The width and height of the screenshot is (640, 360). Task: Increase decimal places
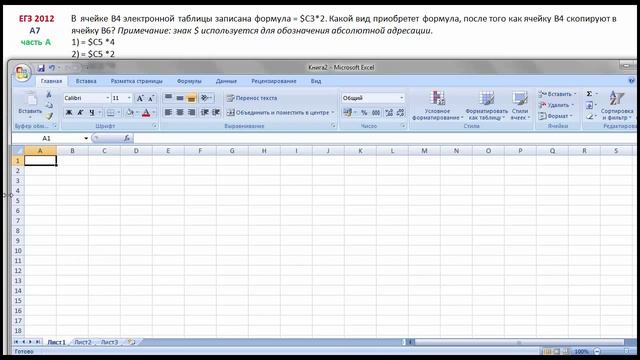tap(389, 112)
